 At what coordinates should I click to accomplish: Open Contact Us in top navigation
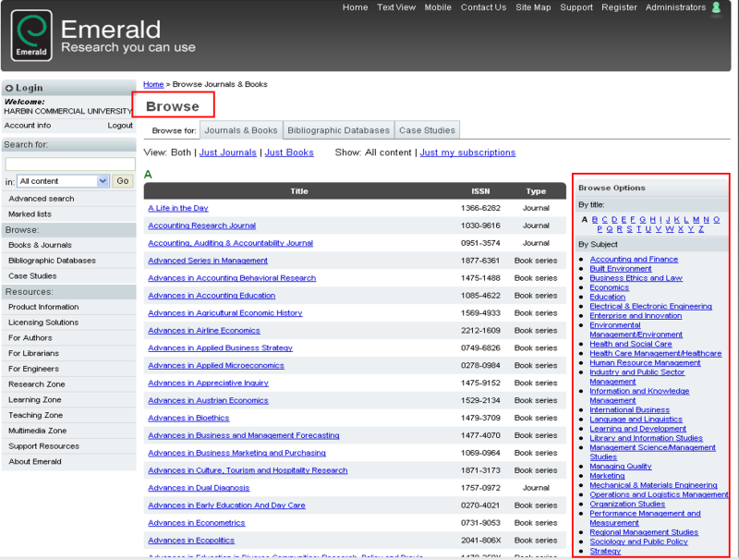pos(483,7)
